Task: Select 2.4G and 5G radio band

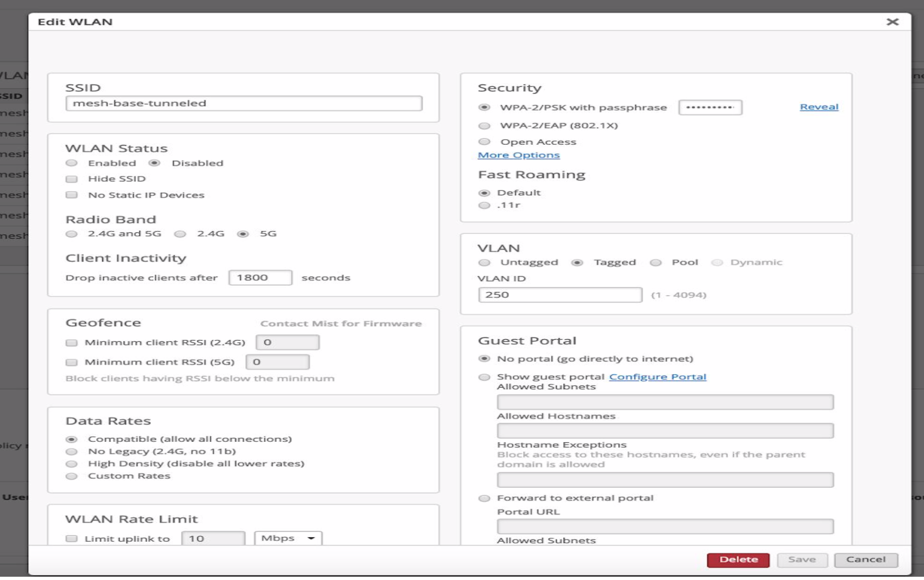Action: pyautogui.click(x=71, y=234)
